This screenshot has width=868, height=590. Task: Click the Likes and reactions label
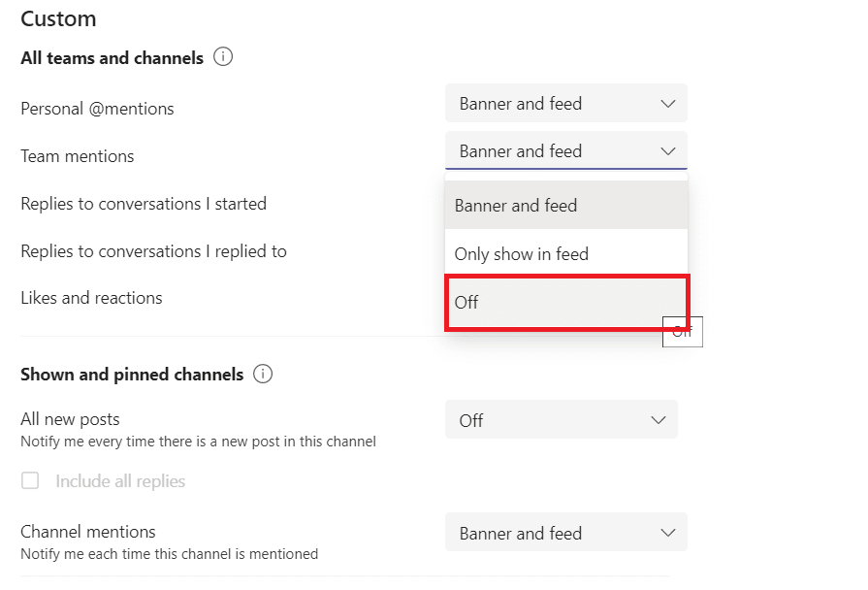click(x=91, y=298)
